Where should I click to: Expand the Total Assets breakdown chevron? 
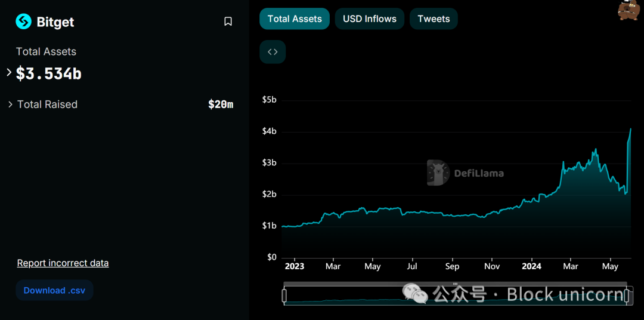10,72
